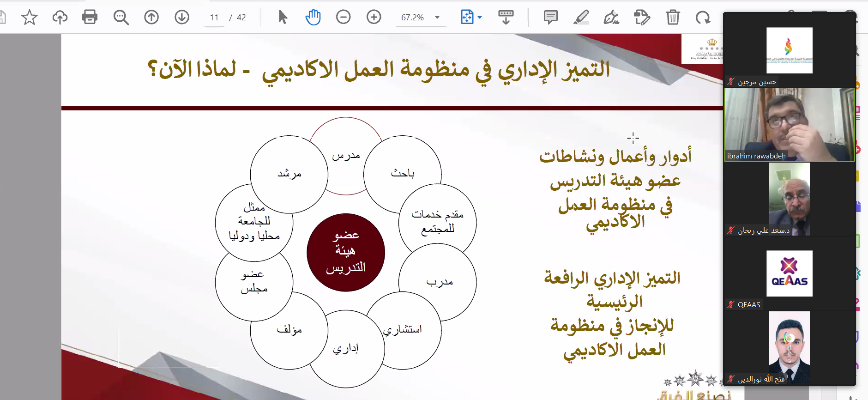Click the bookmark star icon
The width and height of the screenshot is (868, 400).
(30, 18)
